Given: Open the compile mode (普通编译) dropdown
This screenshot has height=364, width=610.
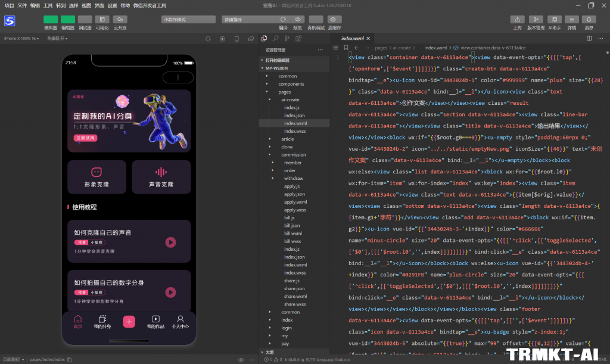Looking at the screenshot, I should (x=247, y=20).
